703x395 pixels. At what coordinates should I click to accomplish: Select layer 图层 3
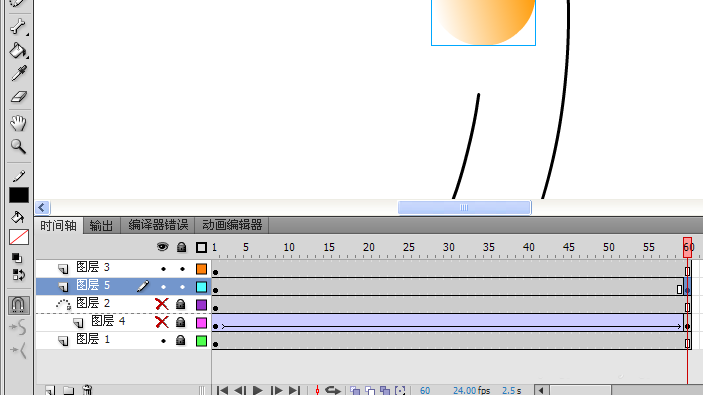pos(93,267)
